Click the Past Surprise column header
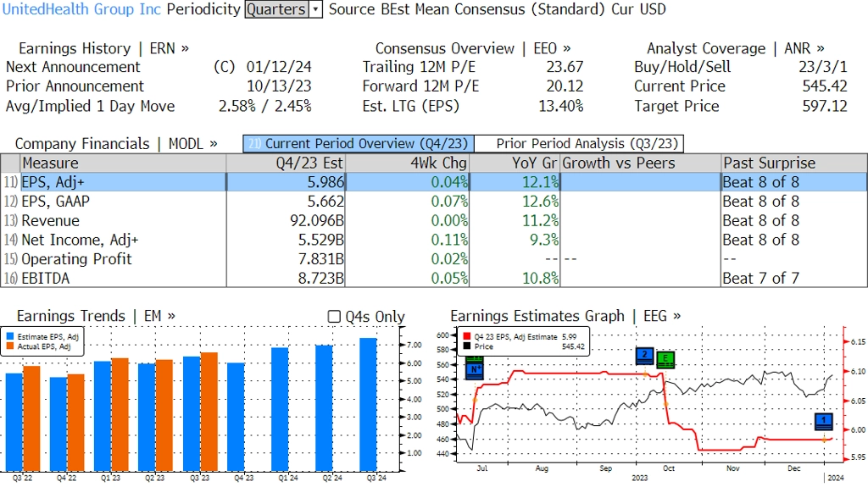The width and height of the screenshot is (868, 487). (x=794, y=163)
